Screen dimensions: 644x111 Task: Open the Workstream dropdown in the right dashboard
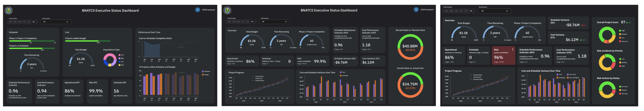[x=495, y=11]
